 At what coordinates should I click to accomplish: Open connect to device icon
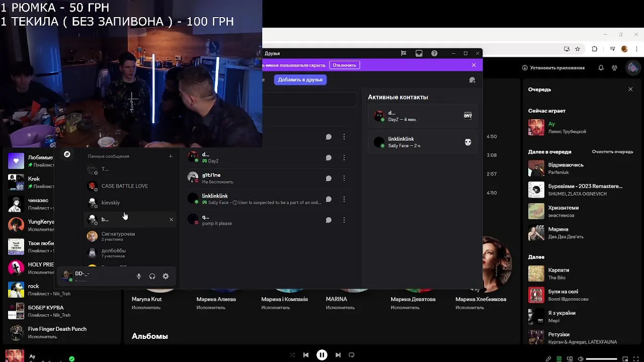[570, 359]
